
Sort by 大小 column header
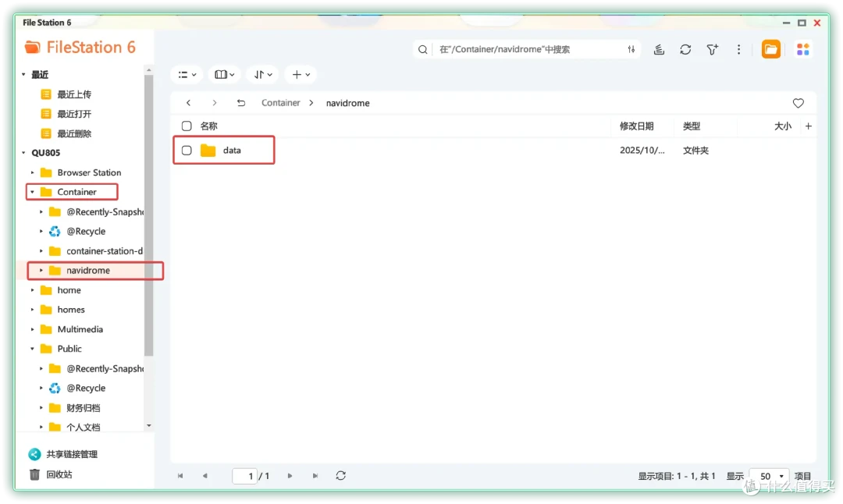[783, 126]
